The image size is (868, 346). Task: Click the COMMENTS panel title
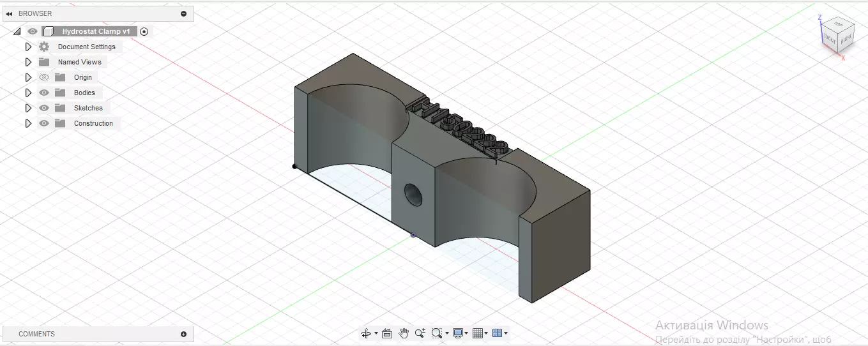tap(36, 334)
